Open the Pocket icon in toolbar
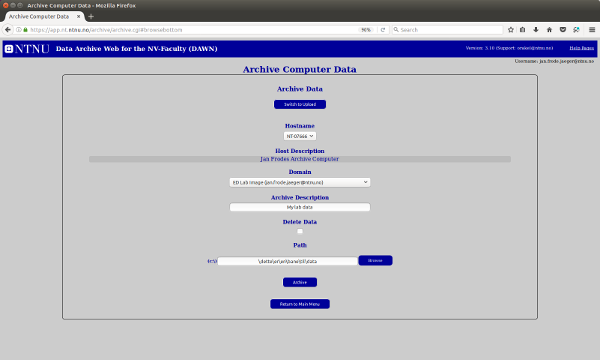The height and width of the screenshot is (360, 600). click(x=562, y=29)
